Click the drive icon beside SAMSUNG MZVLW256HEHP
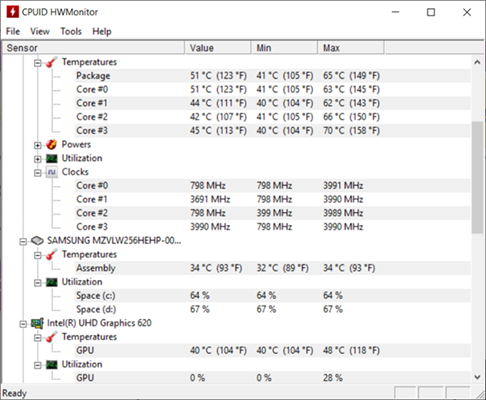The width and height of the screenshot is (486, 400). [x=37, y=240]
